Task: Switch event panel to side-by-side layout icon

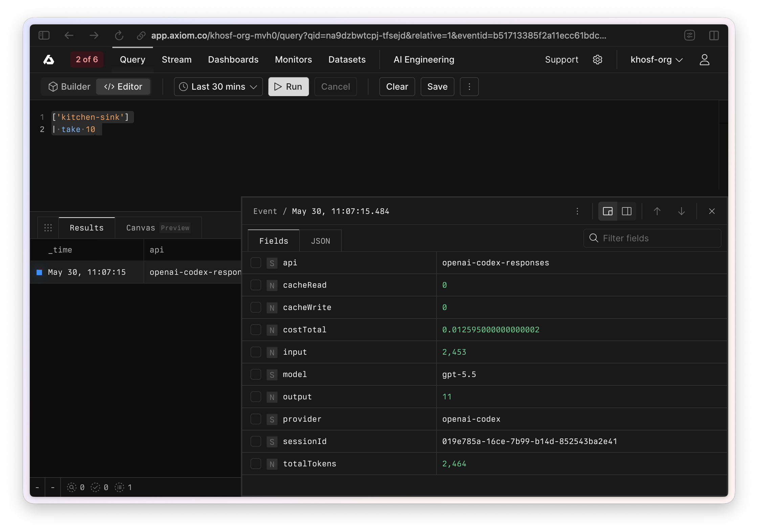Action: [627, 211]
